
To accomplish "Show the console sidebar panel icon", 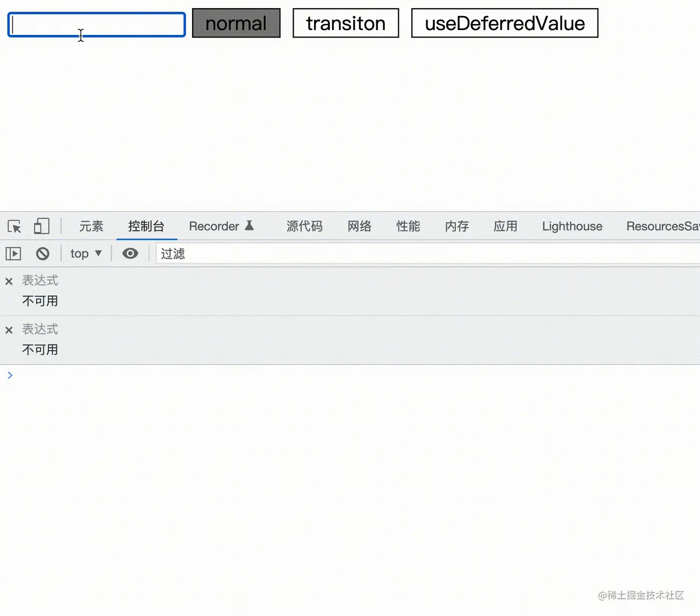I will [13, 253].
